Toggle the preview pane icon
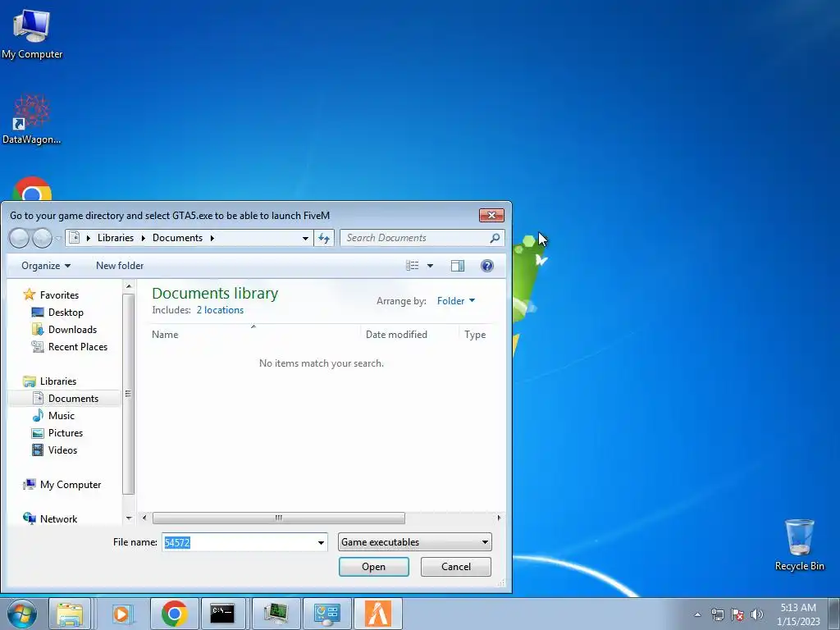The width and height of the screenshot is (840, 630). point(458,266)
